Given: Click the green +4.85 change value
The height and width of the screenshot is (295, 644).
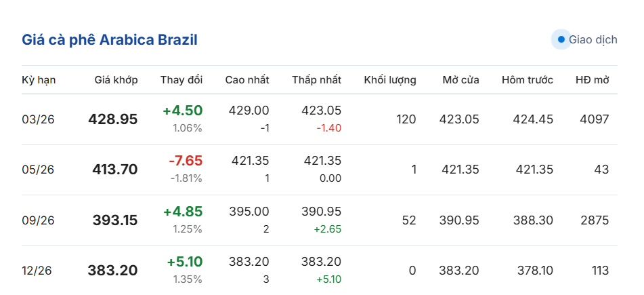Looking at the screenshot, I should click(183, 212).
